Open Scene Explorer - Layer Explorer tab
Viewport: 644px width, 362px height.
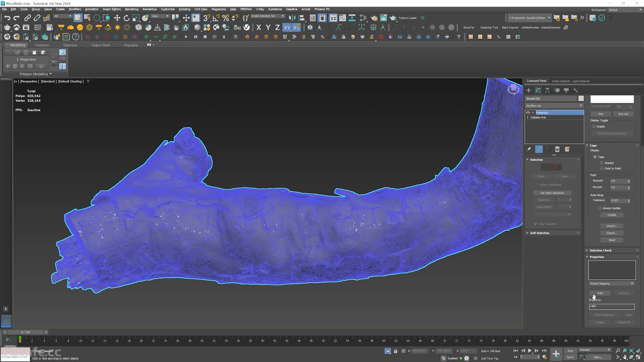click(x=571, y=81)
